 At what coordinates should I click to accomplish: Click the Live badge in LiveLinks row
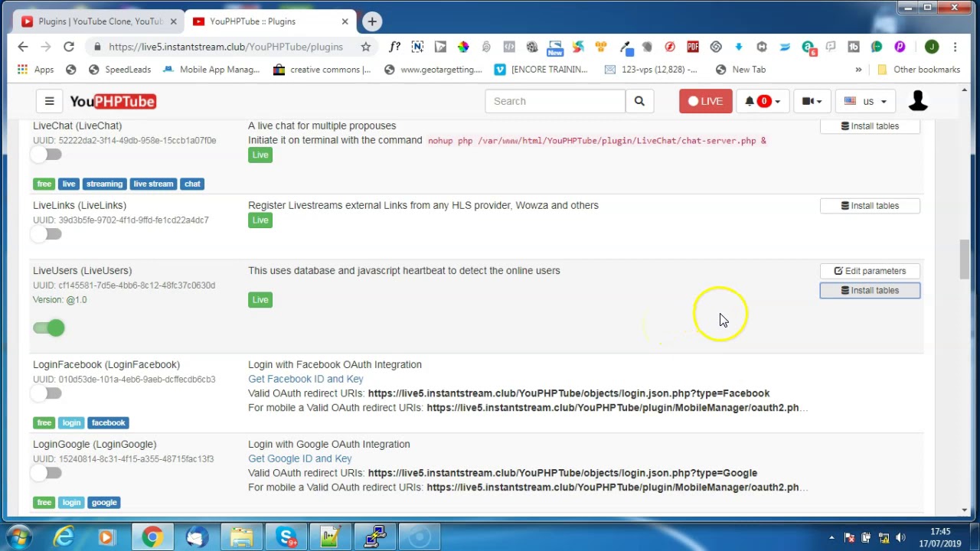(260, 220)
